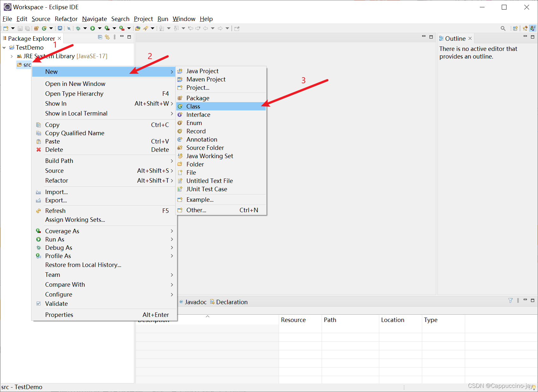Open dropdown arrow next to Debug icon
This screenshot has width=538, height=392.
tap(85, 28)
